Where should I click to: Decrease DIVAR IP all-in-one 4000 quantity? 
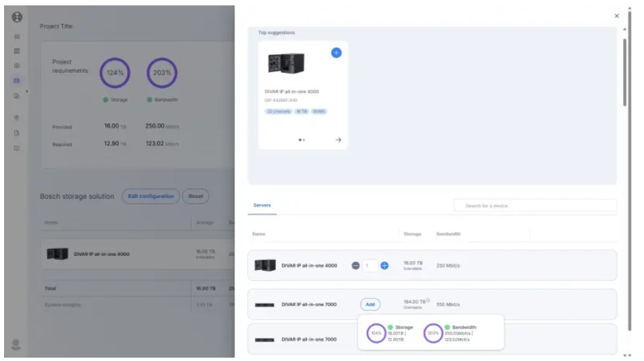[x=355, y=266]
